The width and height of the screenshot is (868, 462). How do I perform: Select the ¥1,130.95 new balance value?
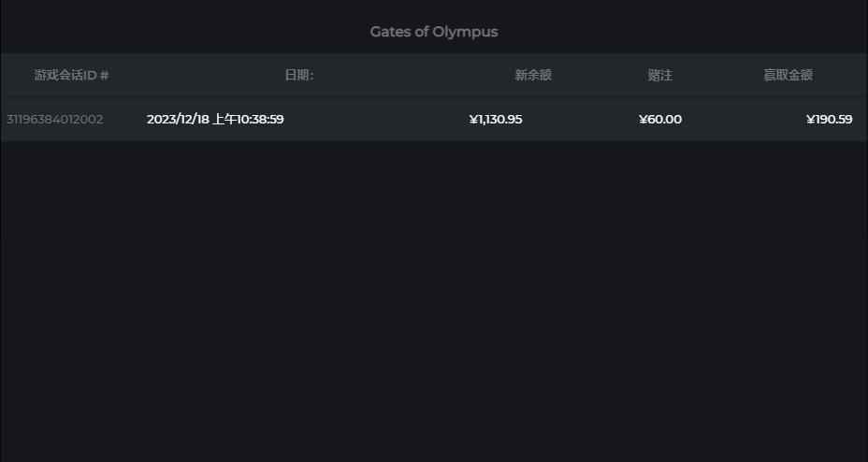tap(496, 120)
